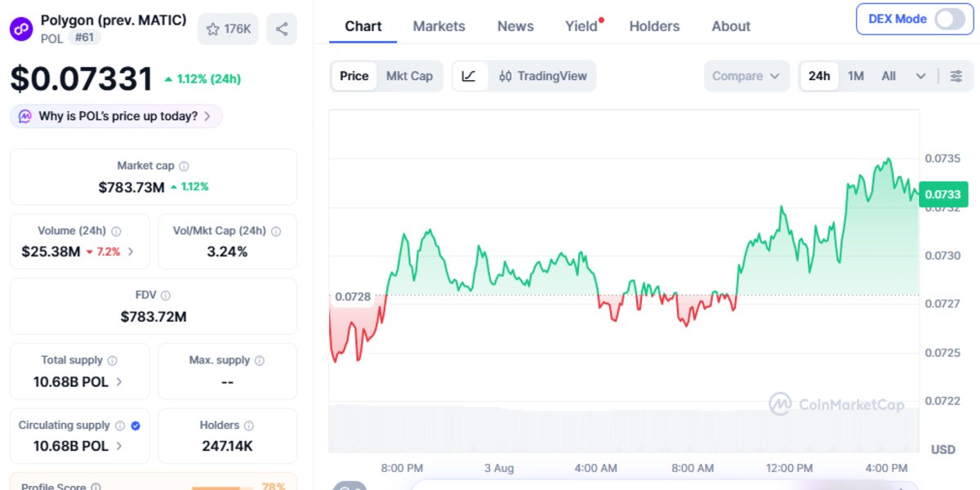980x490 pixels.
Task: Click the 176K watchlist count
Action: pyautogui.click(x=238, y=29)
